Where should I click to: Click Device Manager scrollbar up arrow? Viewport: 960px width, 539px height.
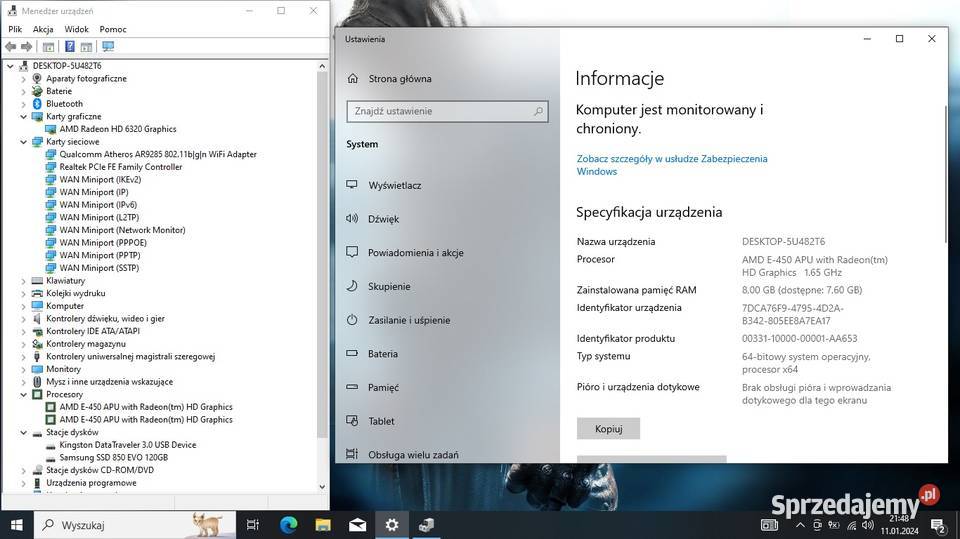323,66
